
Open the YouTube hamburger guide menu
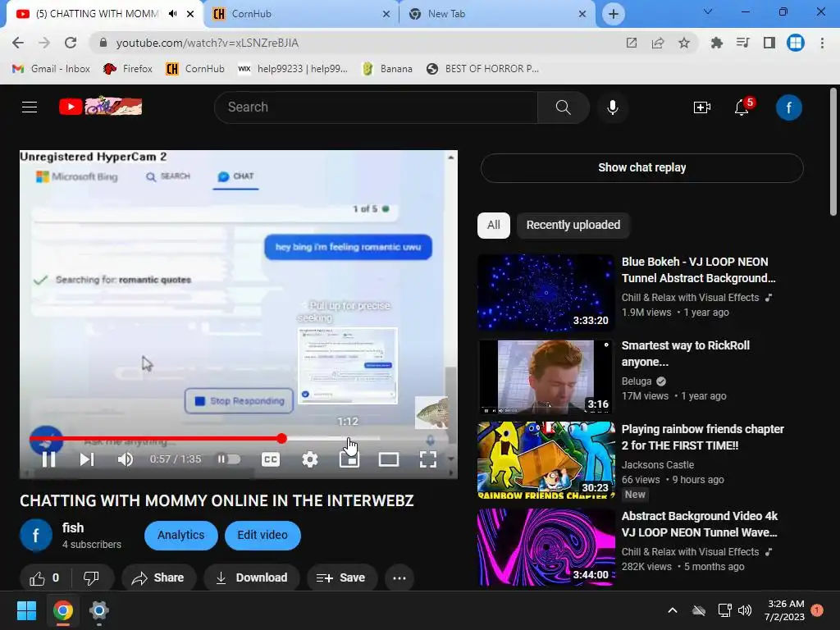pos(30,107)
